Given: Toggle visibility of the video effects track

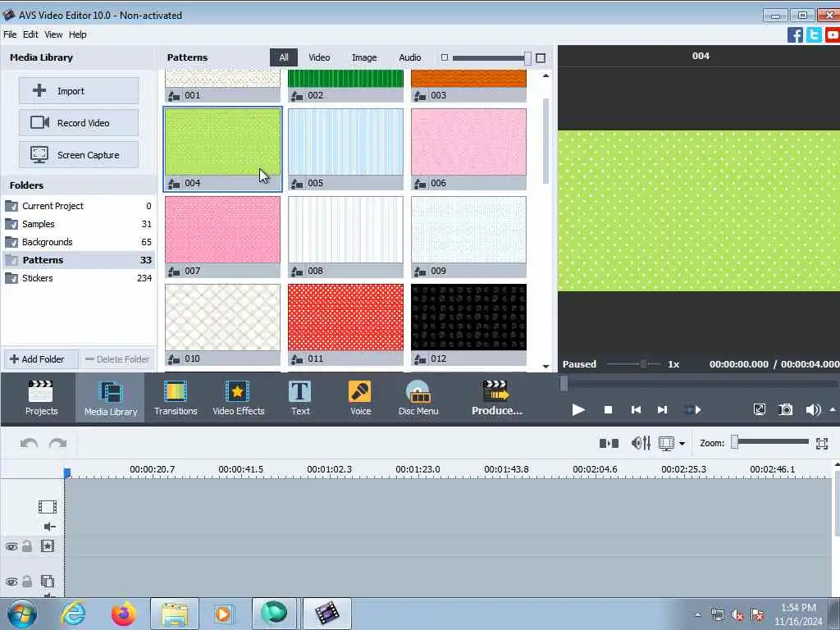Looking at the screenshot, I should tap(11, 546).
